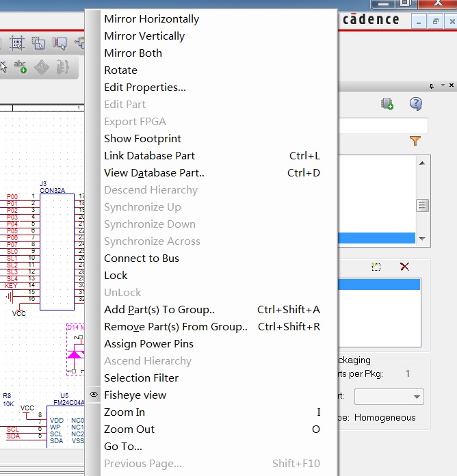The height and width of the screenshot is (476, 457).
Task: Click the greyed Synchronize Up entry
Action: pyautogui.click(x=142, y=207)
